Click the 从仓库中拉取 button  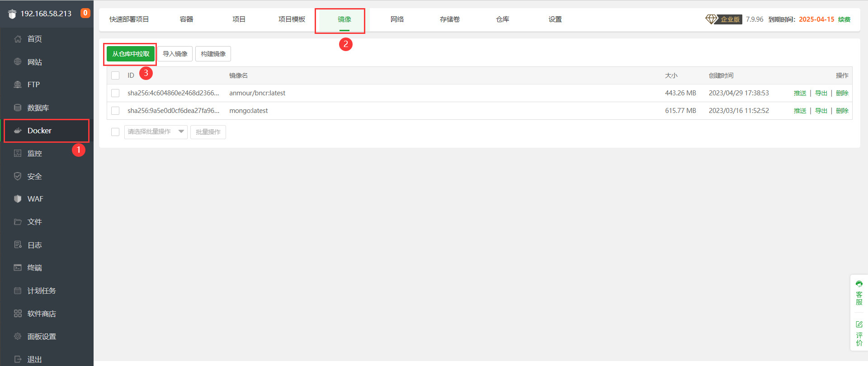coord(131,54)
